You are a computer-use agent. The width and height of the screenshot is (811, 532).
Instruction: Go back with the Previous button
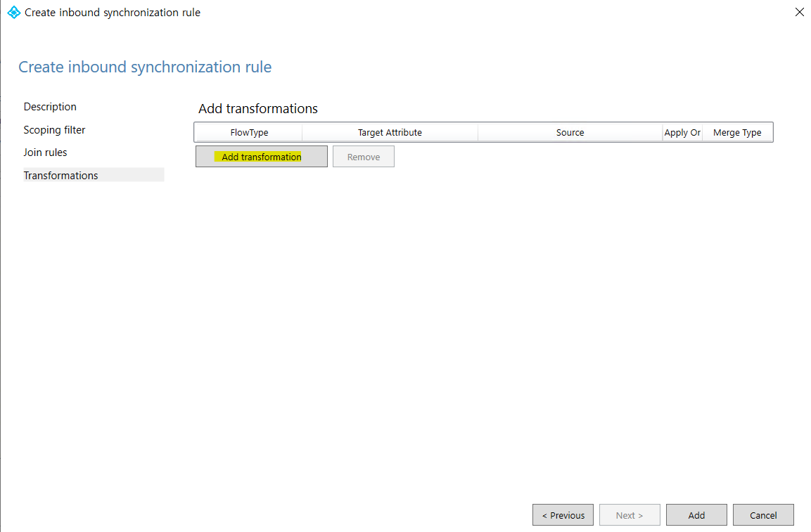click(563, 515)
